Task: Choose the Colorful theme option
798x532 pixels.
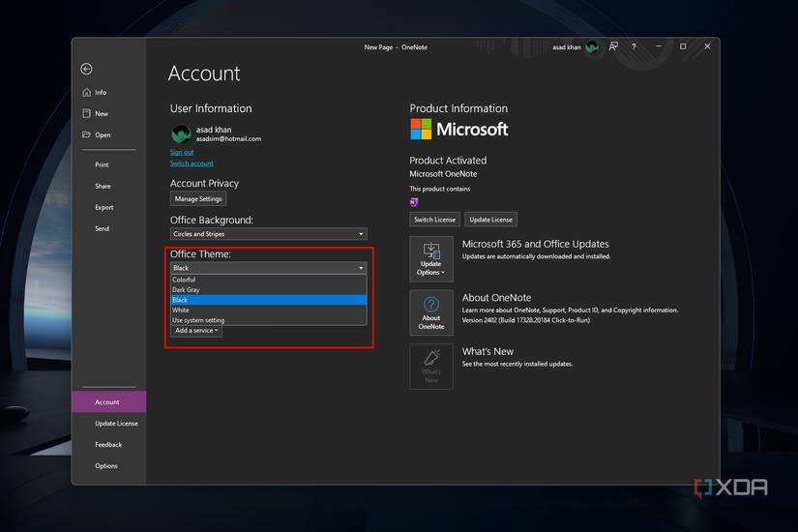Action: click(x=268, y=280)
